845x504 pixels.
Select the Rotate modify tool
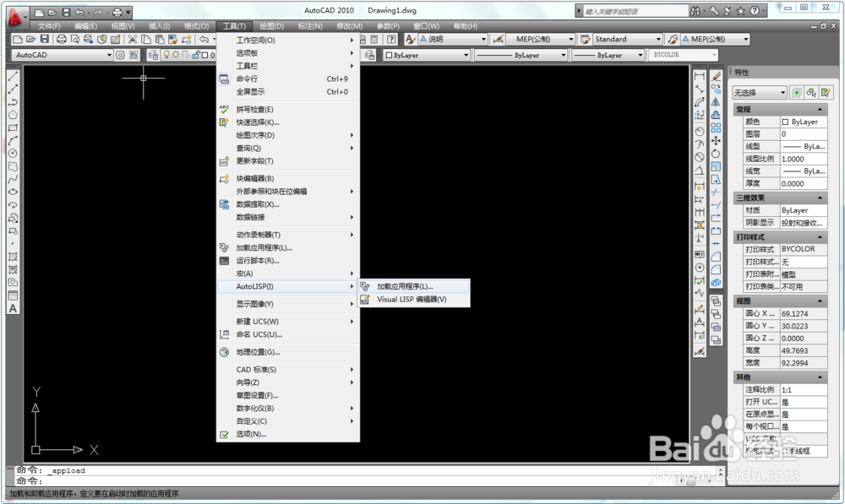[717, 154]
